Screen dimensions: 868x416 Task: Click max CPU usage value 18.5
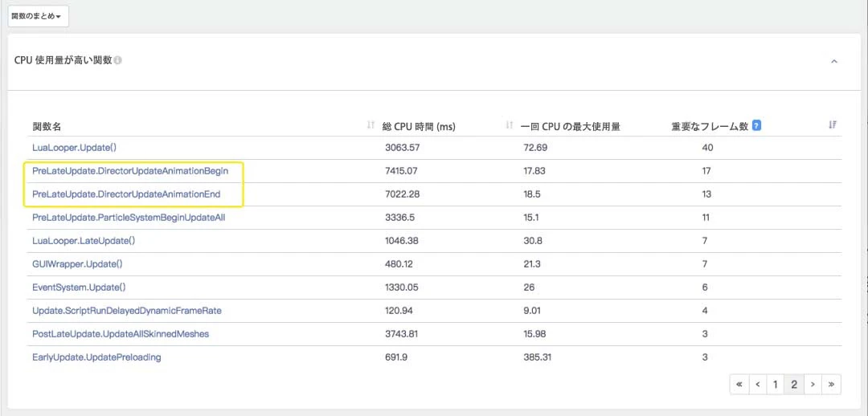coord(532,194)
